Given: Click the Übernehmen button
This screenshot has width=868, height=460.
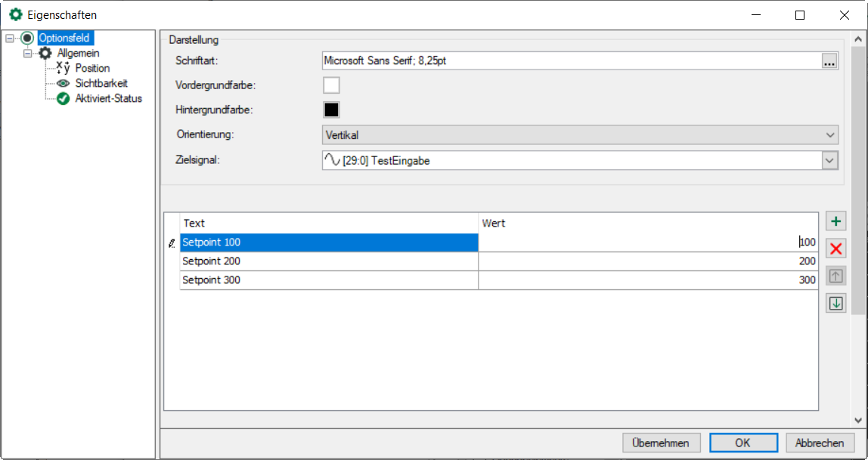Looking at the screenshot, I should pyautogui.click(x=662, y=443).
